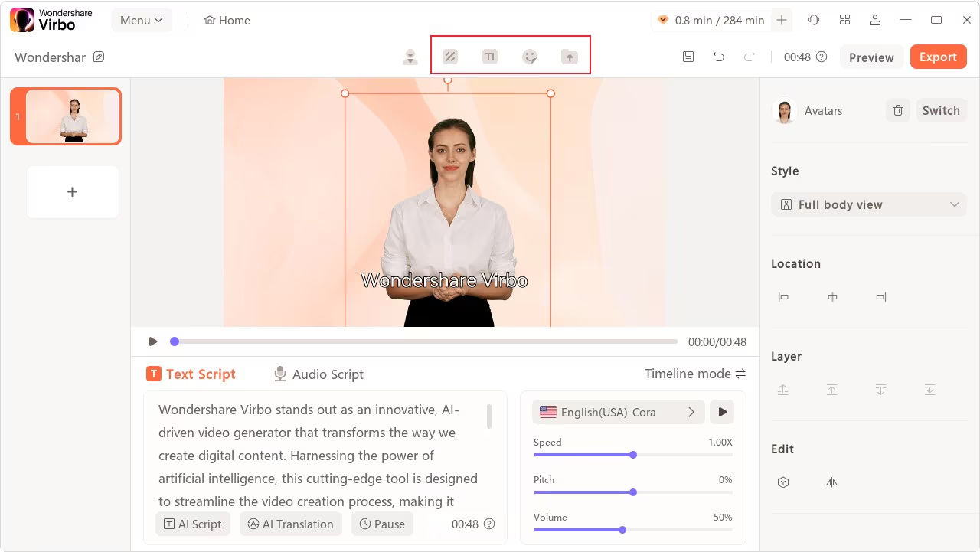980x552 pixels.
Task: Click the Export button
Action: pos(938,57)
